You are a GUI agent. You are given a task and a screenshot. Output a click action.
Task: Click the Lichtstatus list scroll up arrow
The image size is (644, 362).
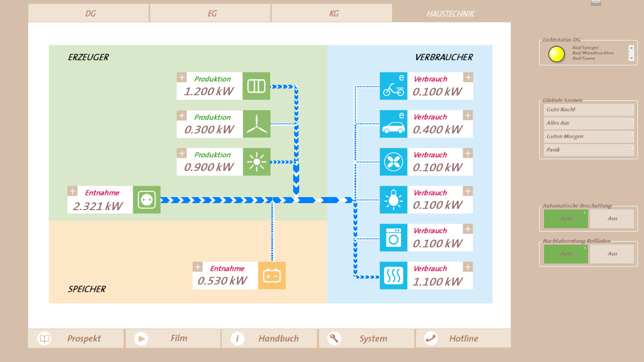pyautogui.click(x=632, y=48)
